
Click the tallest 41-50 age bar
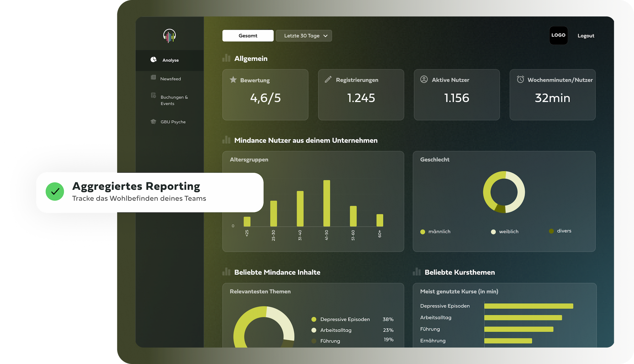tap(327, 203)
